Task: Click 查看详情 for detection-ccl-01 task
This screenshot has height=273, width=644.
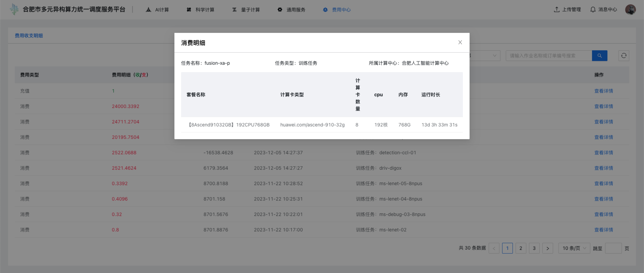Action: click(x=603, y=153)
